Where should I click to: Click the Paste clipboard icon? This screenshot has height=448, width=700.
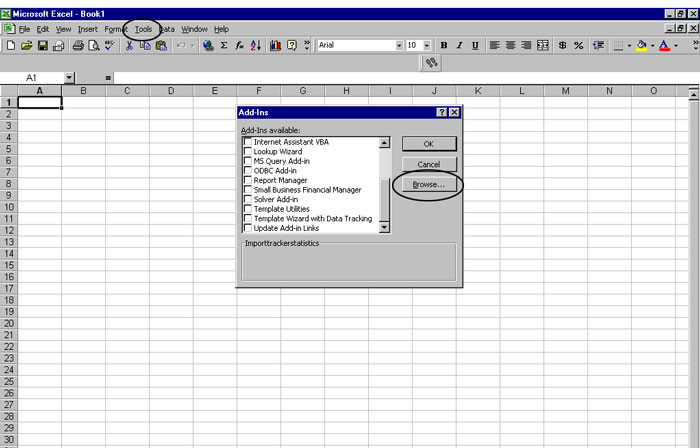[161, 45]
